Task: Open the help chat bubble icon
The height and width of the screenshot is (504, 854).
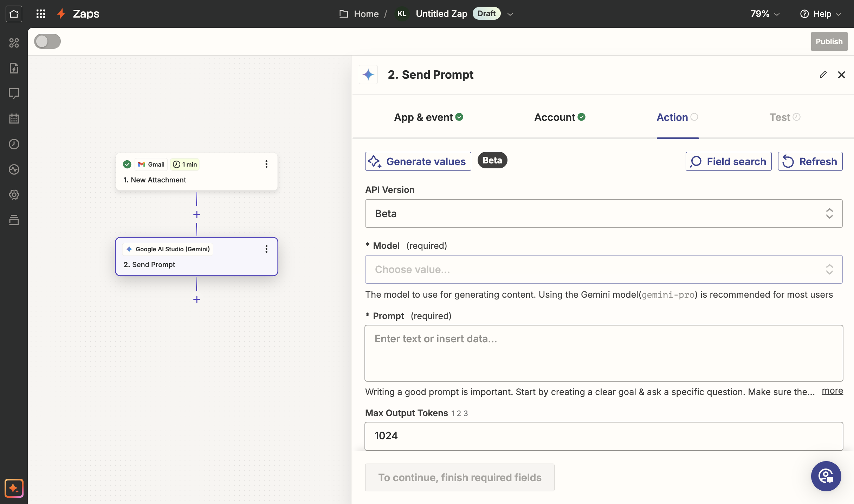Action: click(x=826, y=476)
